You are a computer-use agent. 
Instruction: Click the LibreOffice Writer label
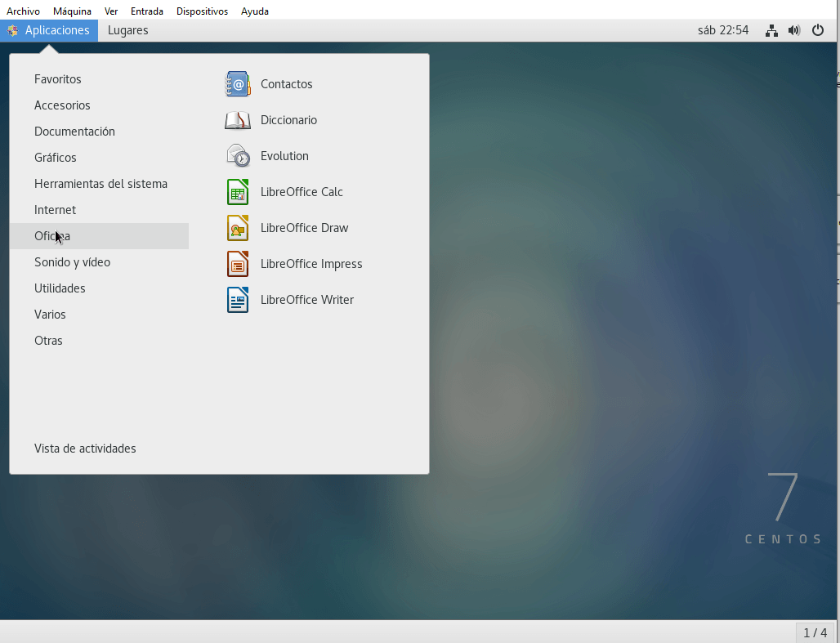coord(307,300)
